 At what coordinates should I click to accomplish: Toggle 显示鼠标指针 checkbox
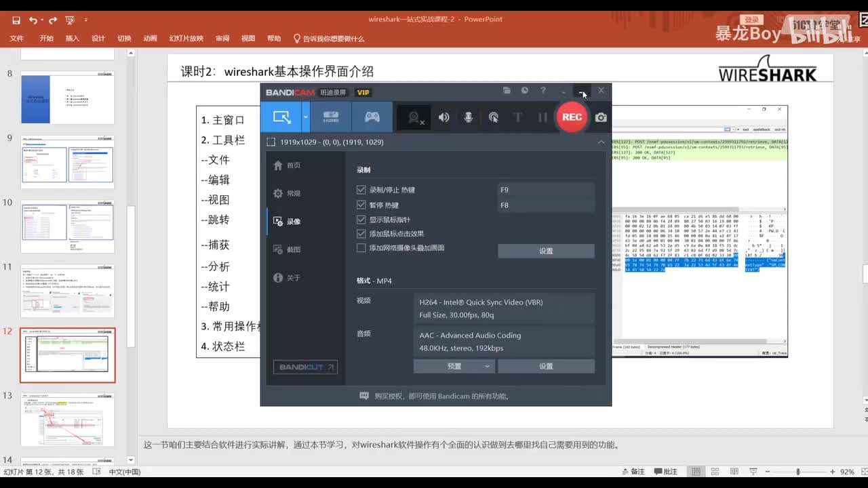[361, 220]
